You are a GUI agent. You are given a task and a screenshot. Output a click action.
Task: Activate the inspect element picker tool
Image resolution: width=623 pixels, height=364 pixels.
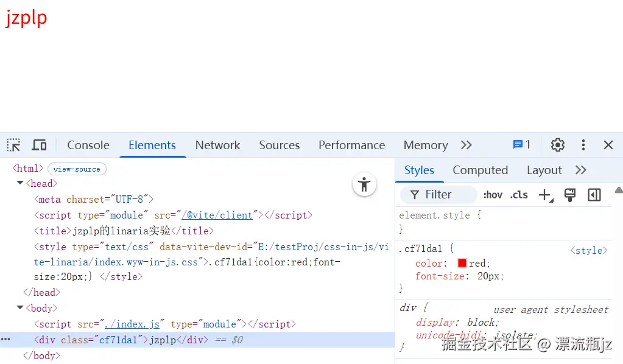pos(13,145)
